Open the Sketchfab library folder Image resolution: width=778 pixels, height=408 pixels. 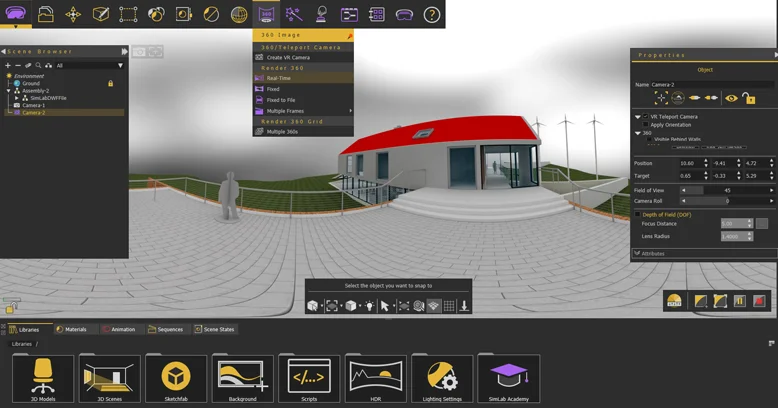[176, 378]
